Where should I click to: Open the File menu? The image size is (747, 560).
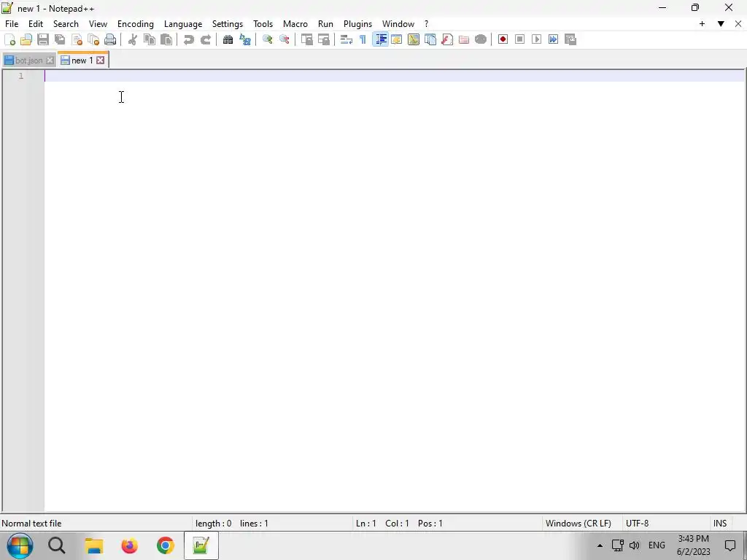(x=12, y=24)
